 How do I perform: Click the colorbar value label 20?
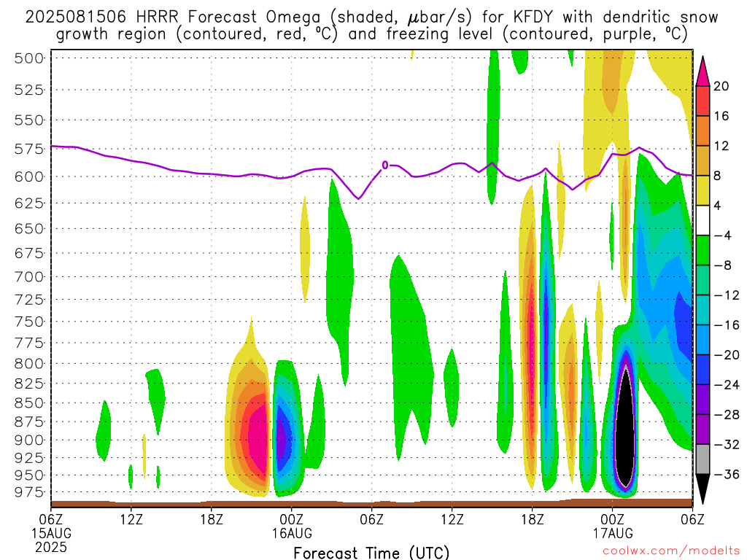(x=721, y=86)
